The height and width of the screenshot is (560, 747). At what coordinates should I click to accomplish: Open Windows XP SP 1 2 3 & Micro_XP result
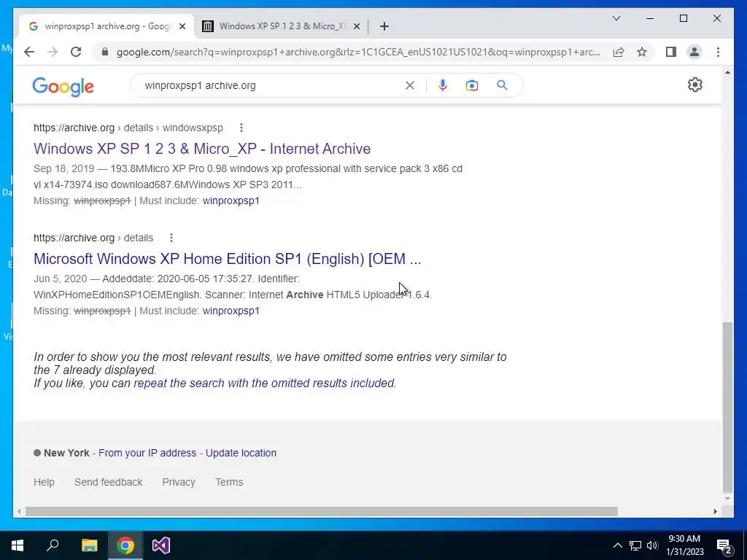click(x=202, y=149)
